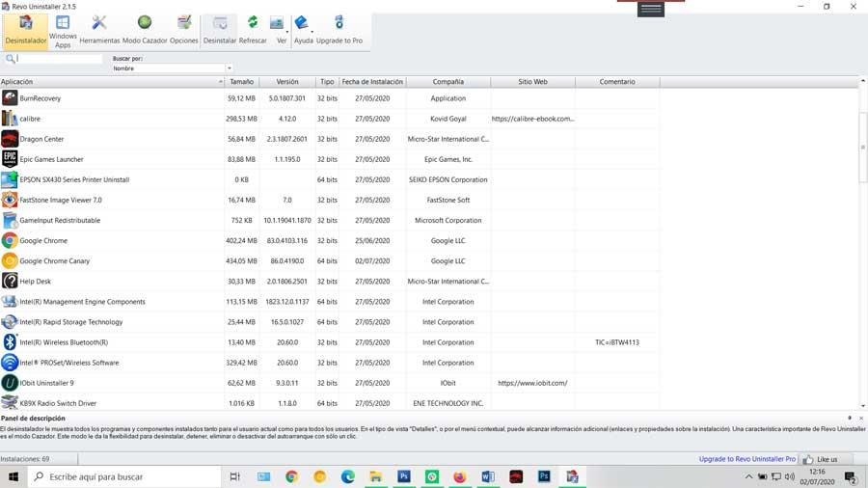Click the list vertical scrollbar
Screen dimensions: 868x488
tap(862, 147)
